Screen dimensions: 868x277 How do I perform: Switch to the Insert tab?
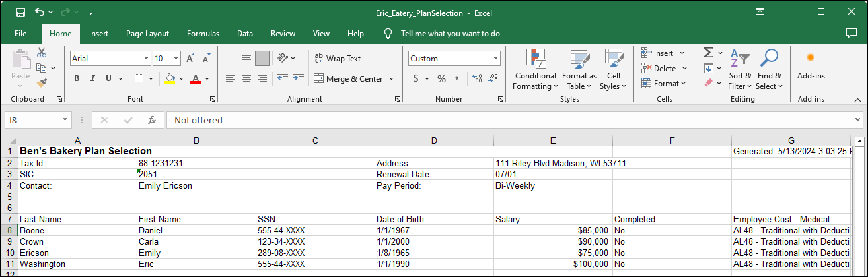(99, 34)
